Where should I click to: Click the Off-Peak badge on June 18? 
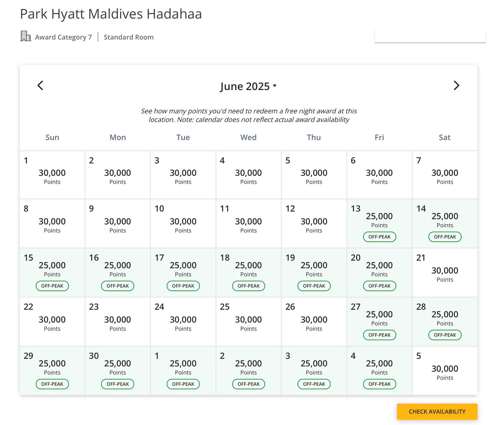click(x=249, y=286)
